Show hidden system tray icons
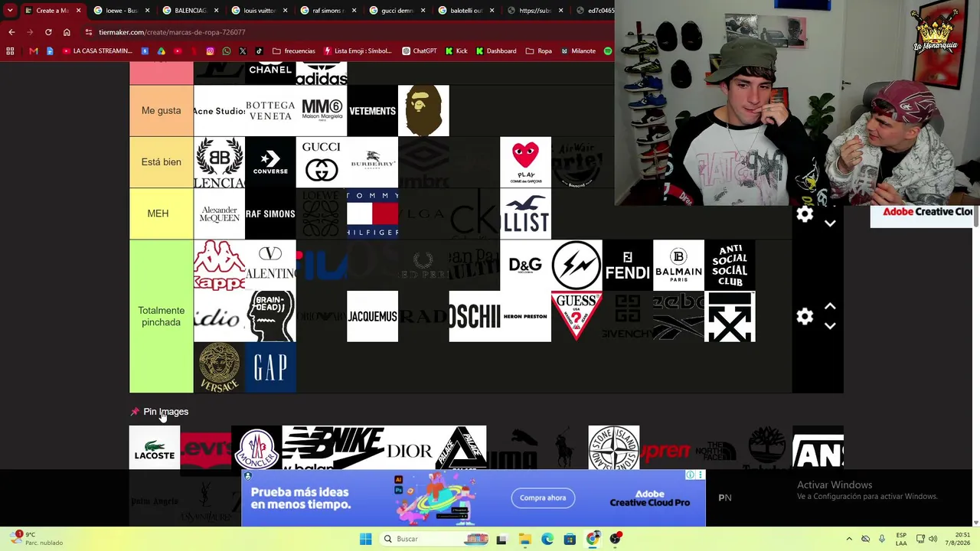The height and width of the screenshot is (551, 980). click(x=848, y=539)
